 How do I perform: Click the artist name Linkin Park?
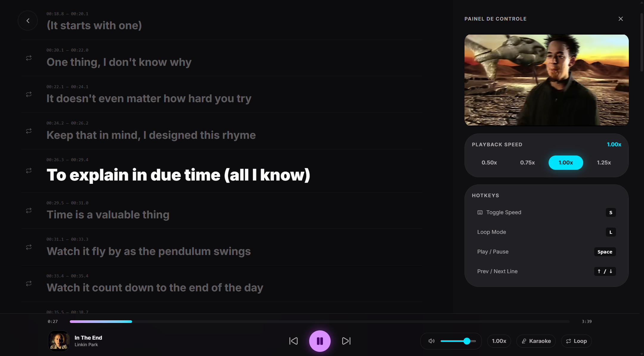click(86, 344)
